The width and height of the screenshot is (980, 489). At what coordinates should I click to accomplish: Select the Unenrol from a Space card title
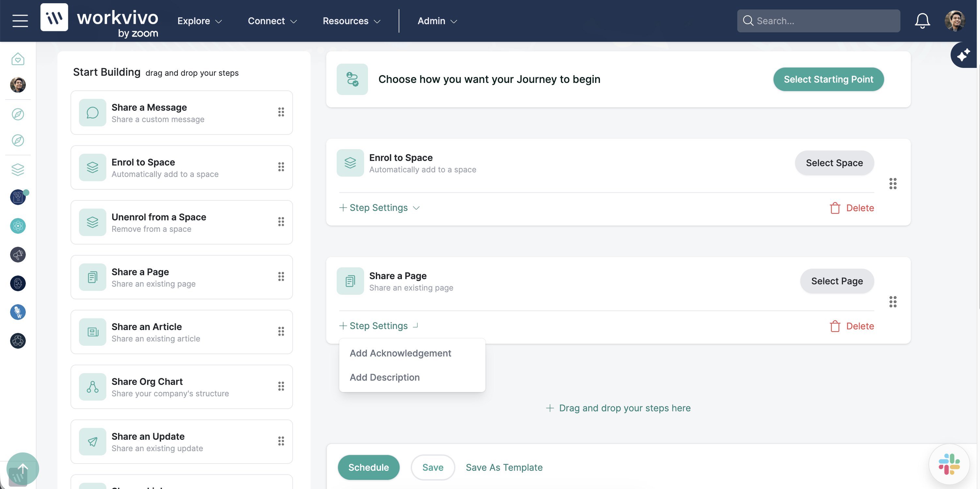tap(159, 217)
